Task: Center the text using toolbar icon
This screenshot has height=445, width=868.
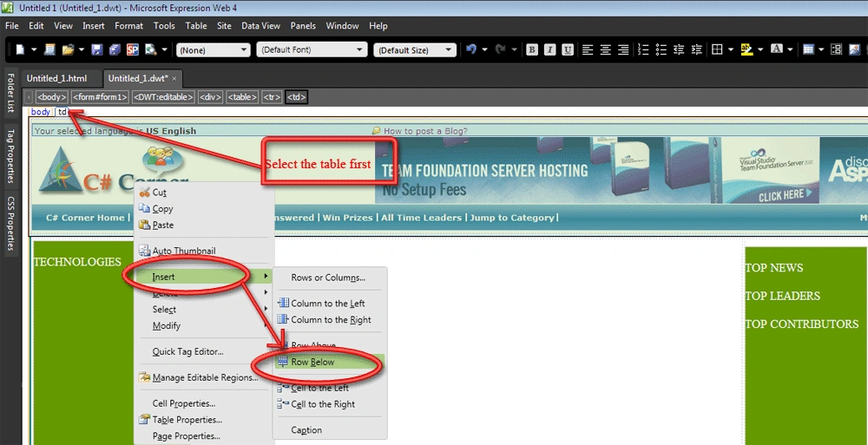Action: tap(606, 49)
